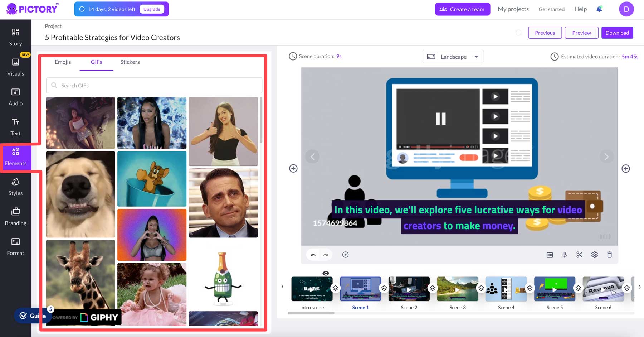Image resolution: width=644 pixels, height=337 pixels.
Task: Toggle layers icon after Scene 1 thumbnail
Action: pos(384,288)
